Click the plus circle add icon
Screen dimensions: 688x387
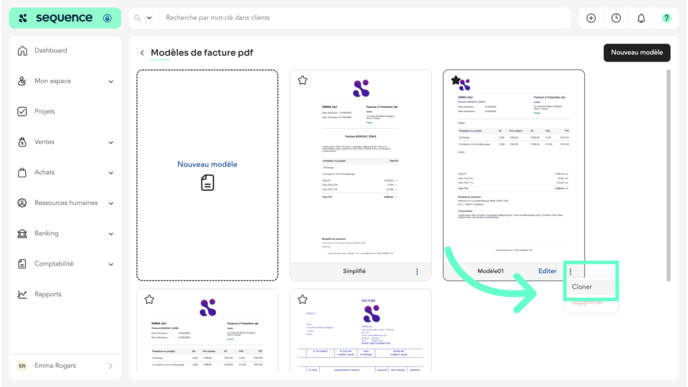click(591, 18)
